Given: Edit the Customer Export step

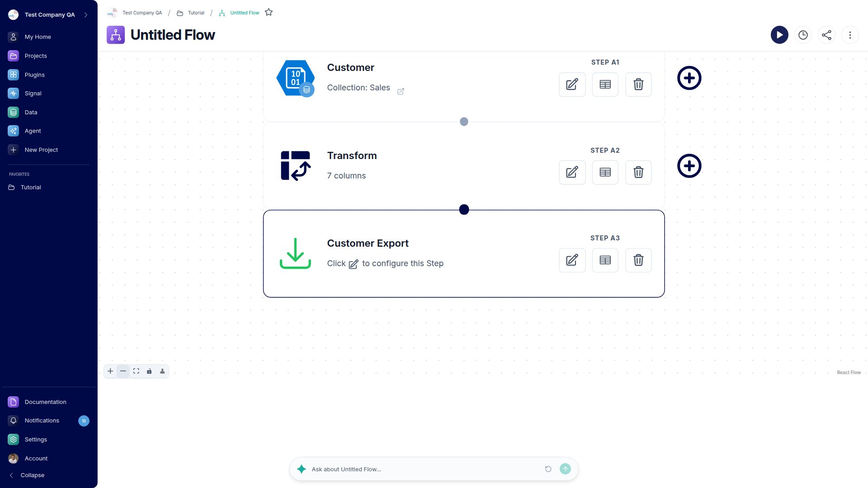Looking at the screenshot, I should 572,260.
